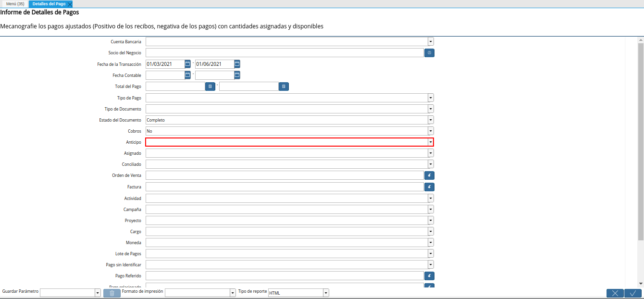Viewport: 644px width, 299px height.
Task: Open the calendar icon beside Fecha Contable
Action: [187, 75]
